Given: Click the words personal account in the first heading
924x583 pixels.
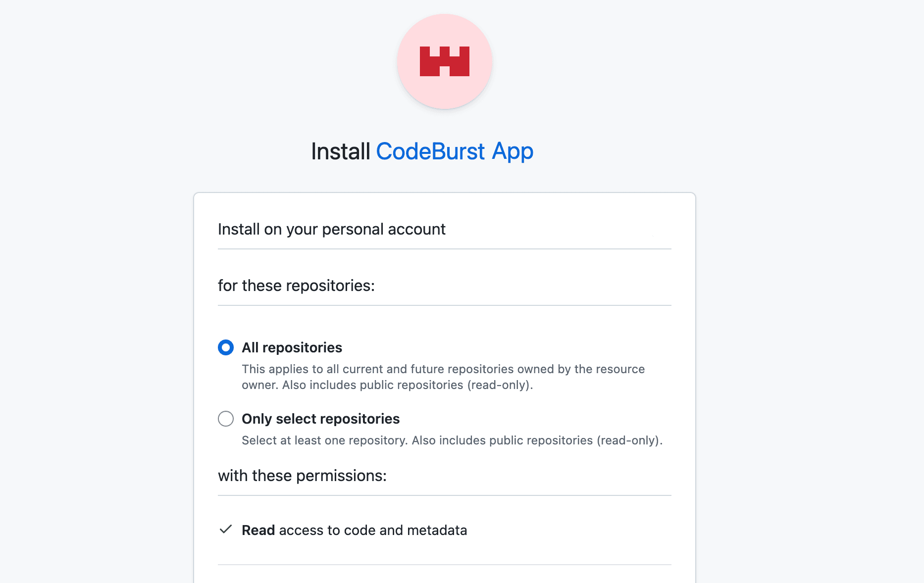Looking at the screenshot, I should [x=384, y=229].
